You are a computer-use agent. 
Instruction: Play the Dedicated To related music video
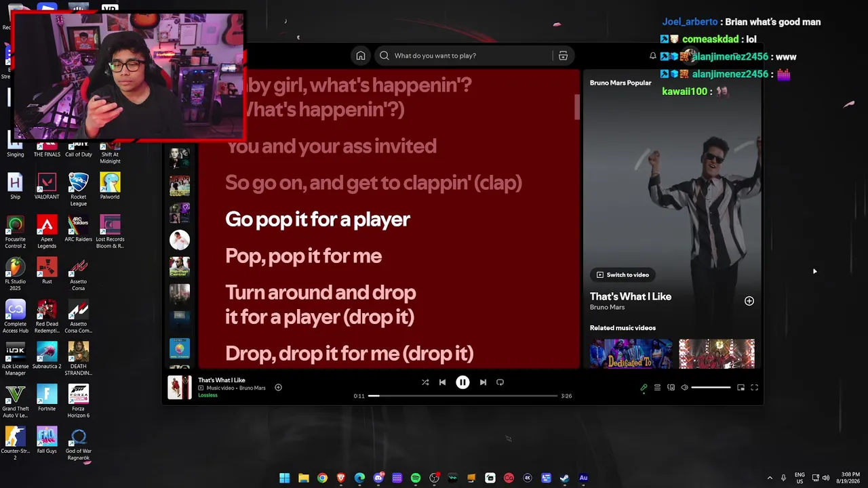pos(631,354)
